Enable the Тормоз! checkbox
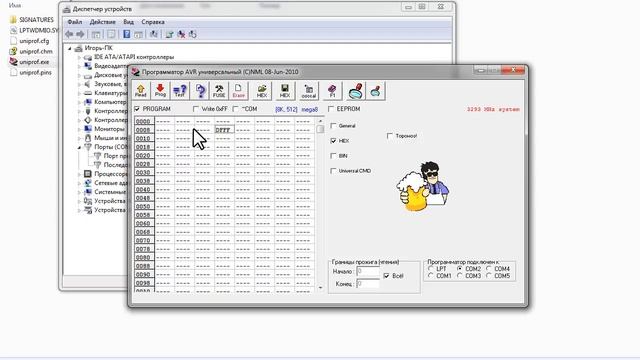 pyautogui.click(x=390, y=136)
